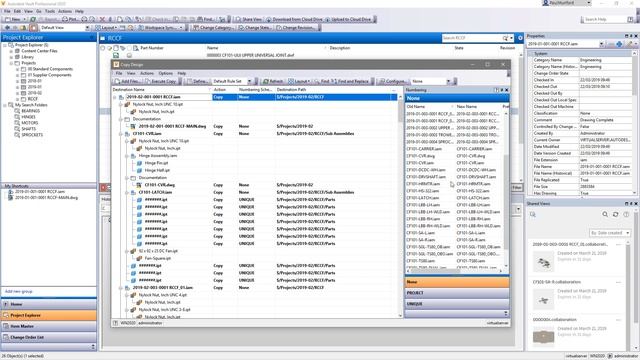Open BEARINGS saved search folder
640x360 pixels.
pos(31,111)
